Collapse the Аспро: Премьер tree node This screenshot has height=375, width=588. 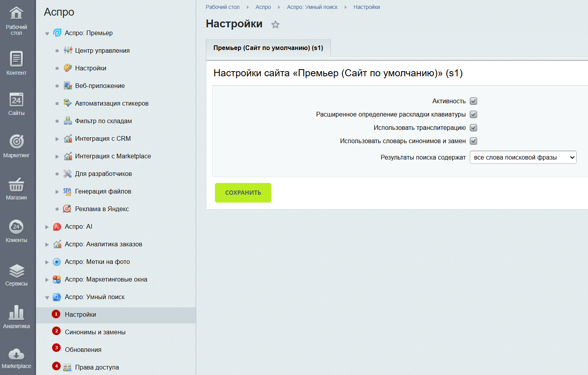pos(47,34)
